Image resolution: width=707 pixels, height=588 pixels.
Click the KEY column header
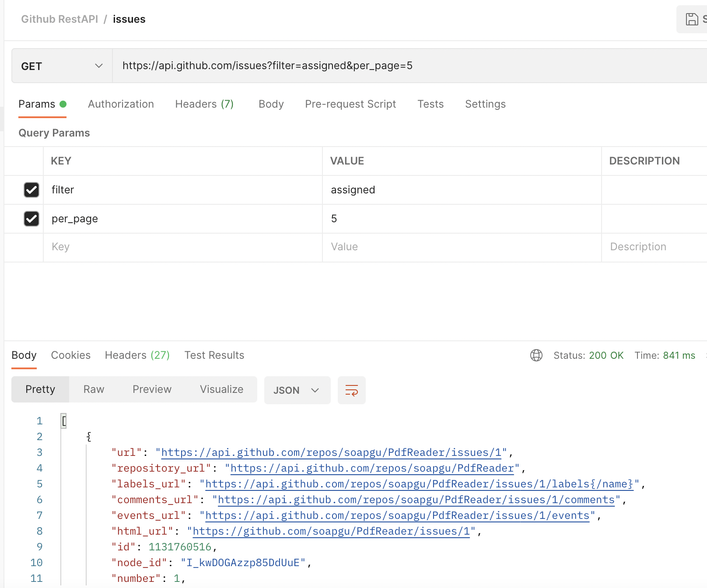61,161
